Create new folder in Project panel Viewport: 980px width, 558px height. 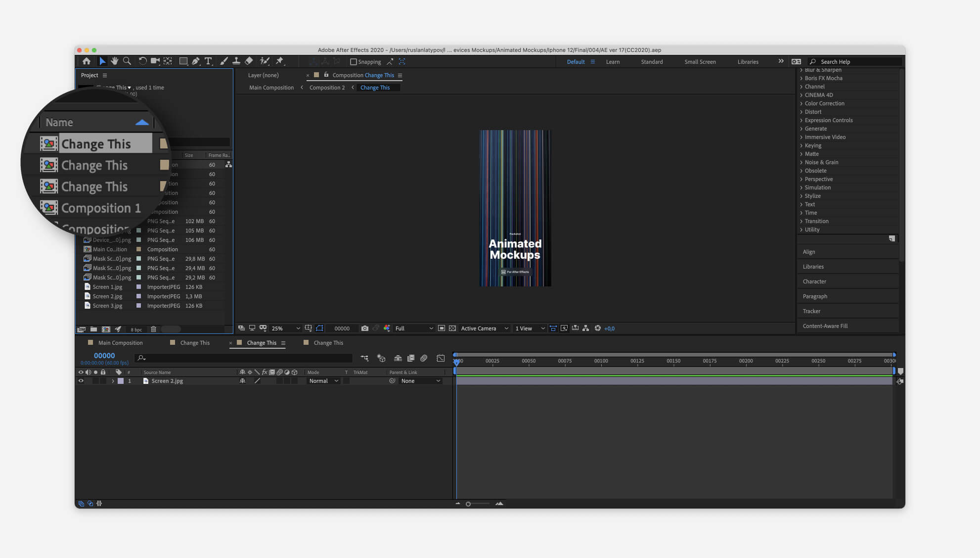click(93, 329)
